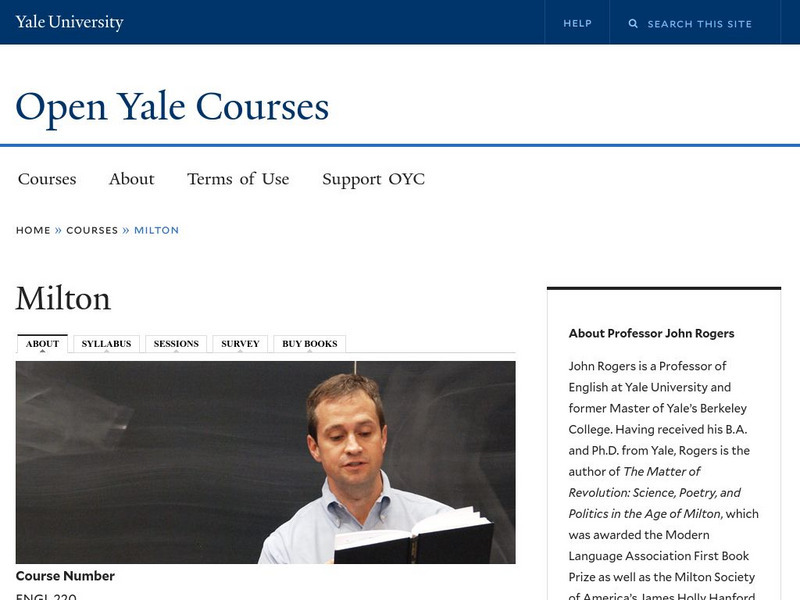Click the Search This Site field
Image resolution: width=800 pixels, height=600 pixels.
[x=699, y=23]
